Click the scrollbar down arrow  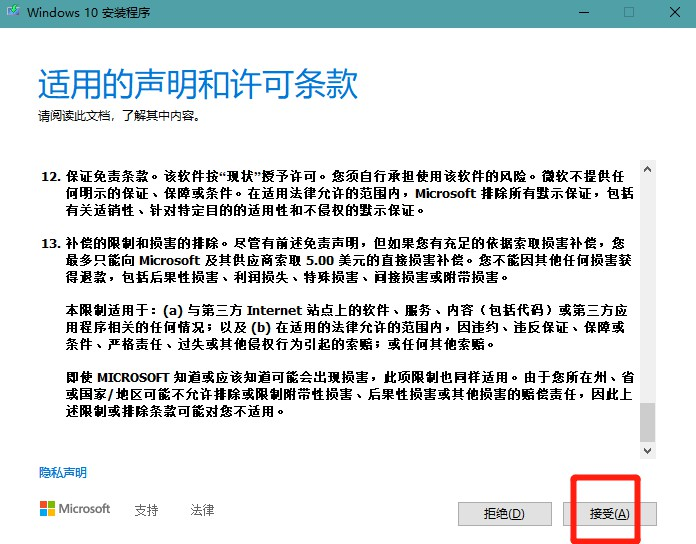pyautogui.click(x=648, y=451)
